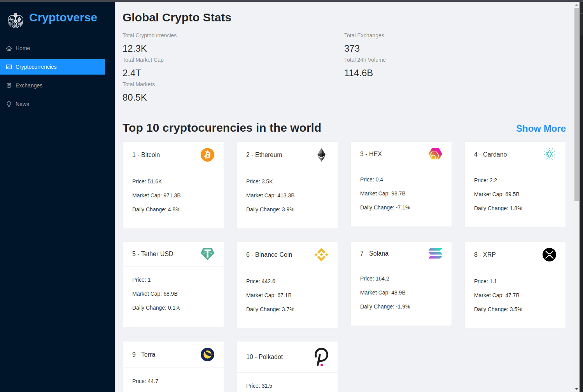Click the Polkadot P icon
583x392 pixels.
321,357
